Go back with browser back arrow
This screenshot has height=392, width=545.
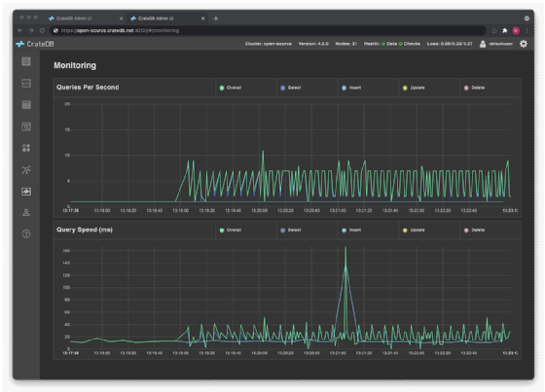20,30
